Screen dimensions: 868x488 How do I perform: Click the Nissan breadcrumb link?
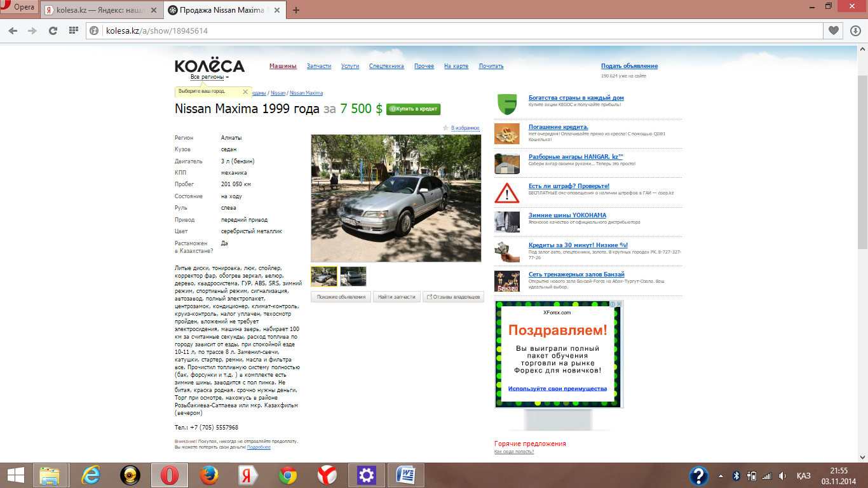click(278, 93)
